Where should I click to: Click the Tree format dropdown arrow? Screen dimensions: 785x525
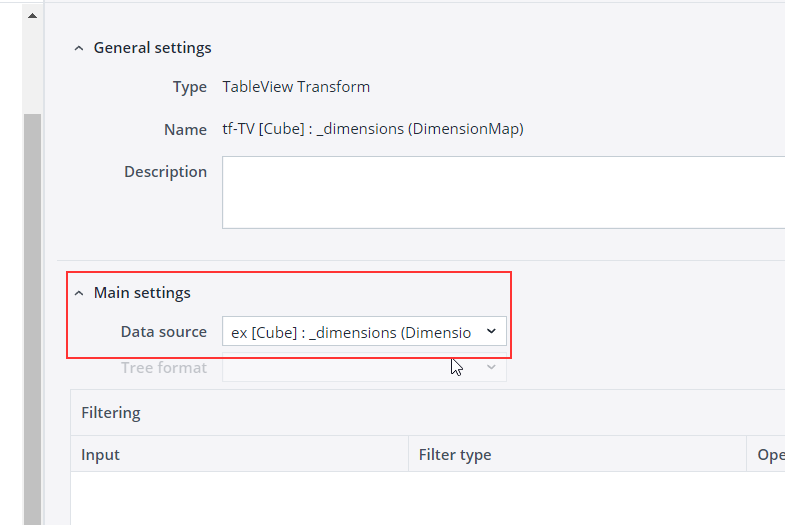(491, 368)
